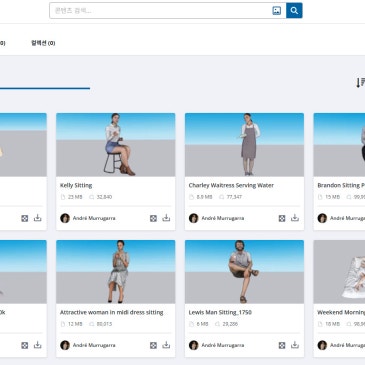Visit André Murrugarra profile on Lewis Man card
Viewport: 365px width, 365px height.
(223, 345)
